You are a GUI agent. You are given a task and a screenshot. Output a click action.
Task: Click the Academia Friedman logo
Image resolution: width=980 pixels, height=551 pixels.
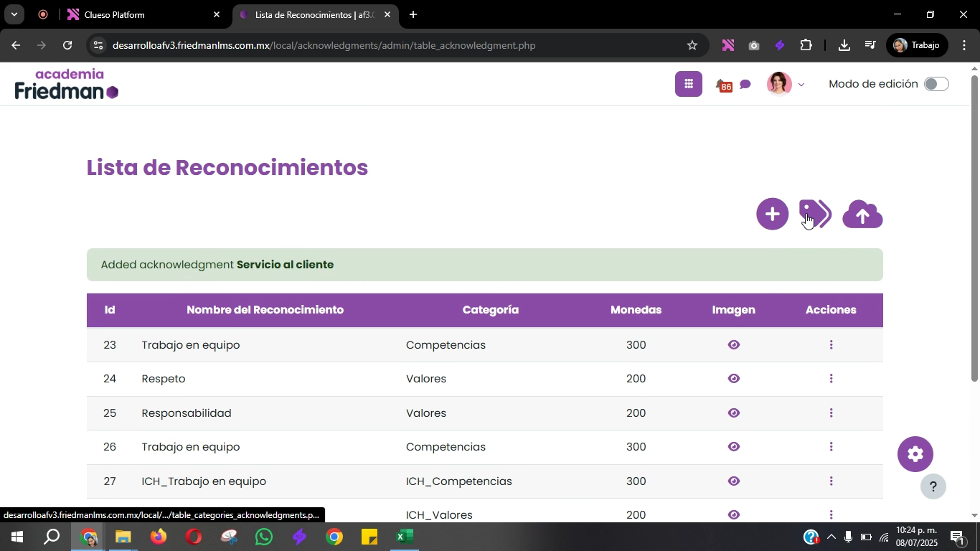point(67,84)
